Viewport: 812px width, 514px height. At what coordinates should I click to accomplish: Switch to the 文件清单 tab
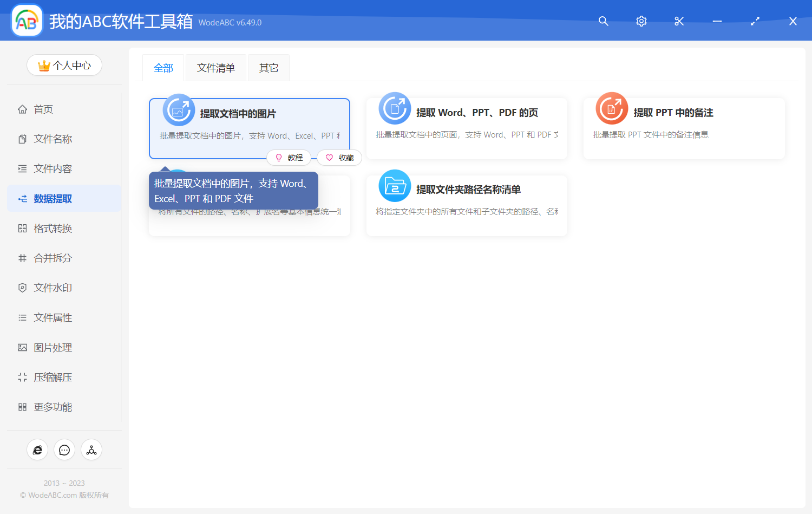pyautogui.click(x=215, y=67)
